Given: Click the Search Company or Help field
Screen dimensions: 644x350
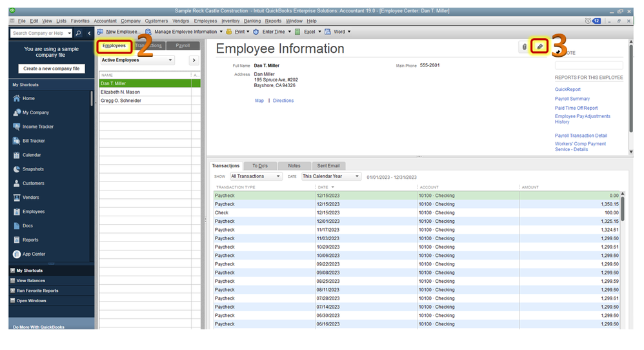Looking at the screenshot, I should [x=39, y=34].
